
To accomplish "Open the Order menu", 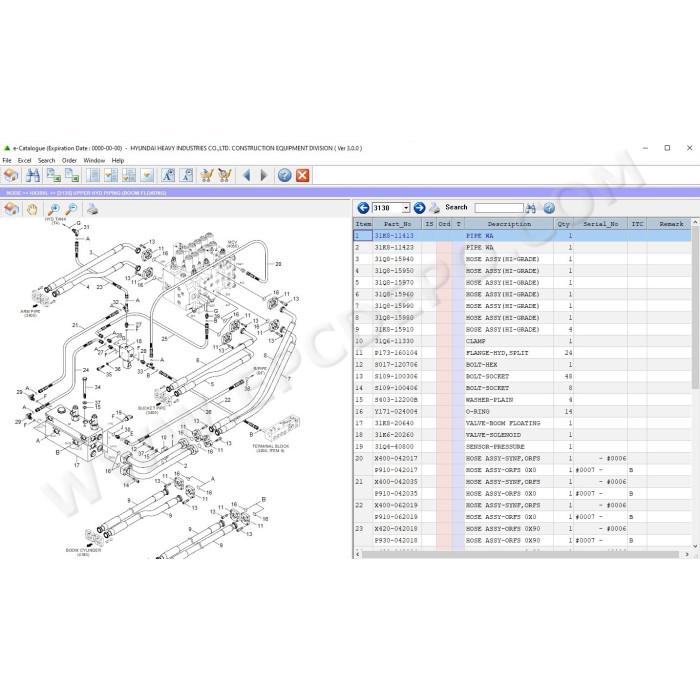I will [x=69, y=160].
